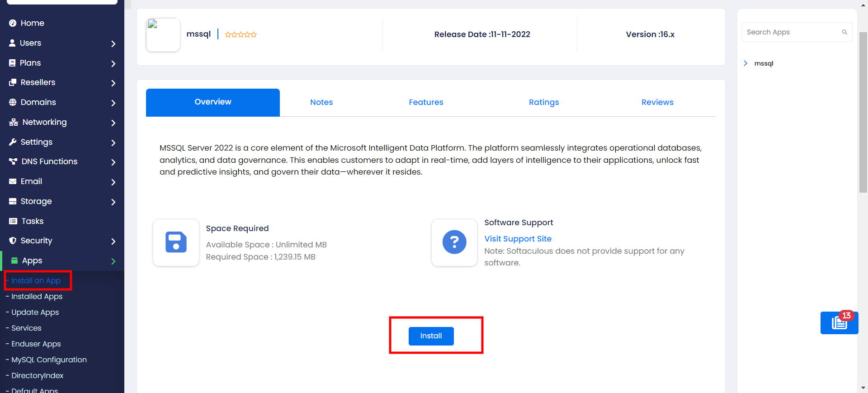
Task: Click the Plans icon in sidebar
Action: (12, 63)
